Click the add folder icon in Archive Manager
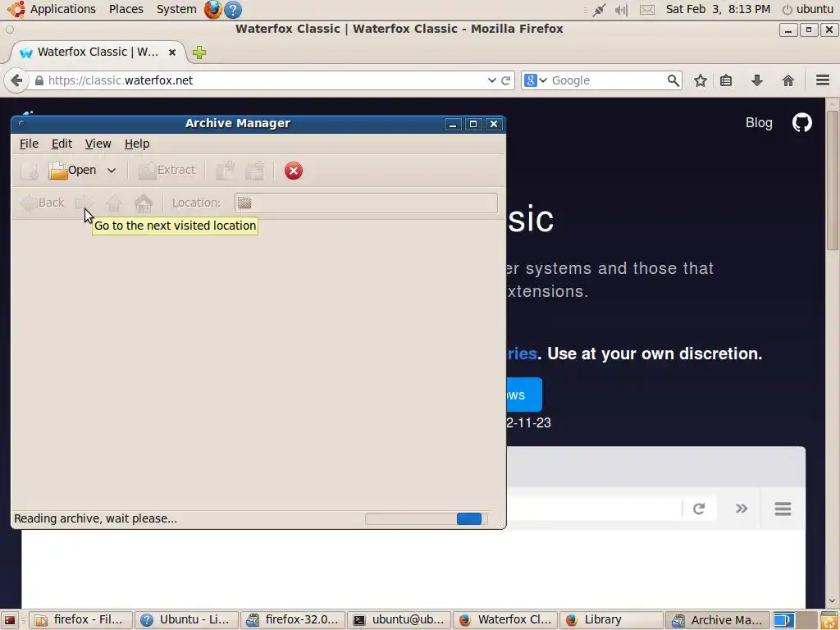 [x=255, y=171]
